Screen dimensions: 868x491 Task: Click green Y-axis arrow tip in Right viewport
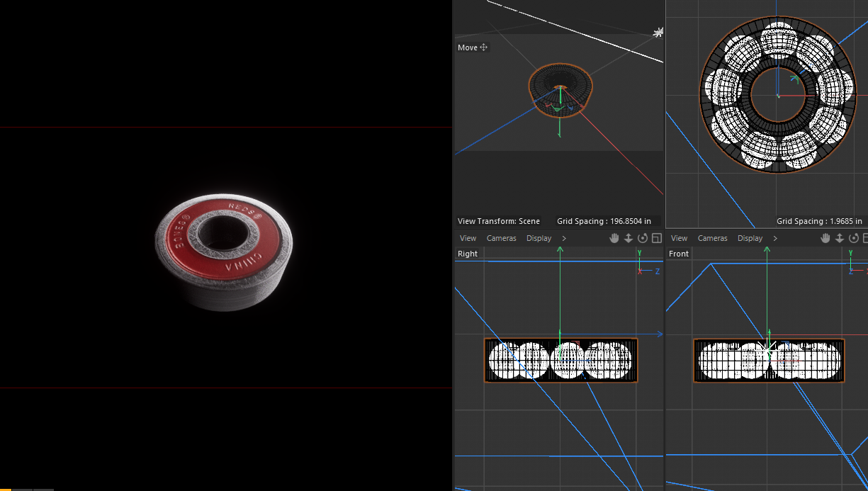click(560, 249)
